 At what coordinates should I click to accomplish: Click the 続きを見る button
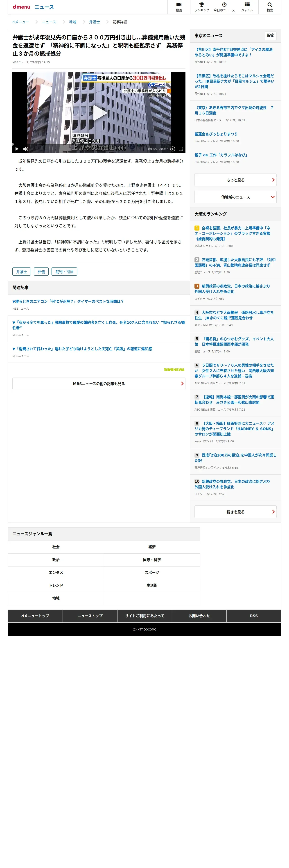pos(235,512)
